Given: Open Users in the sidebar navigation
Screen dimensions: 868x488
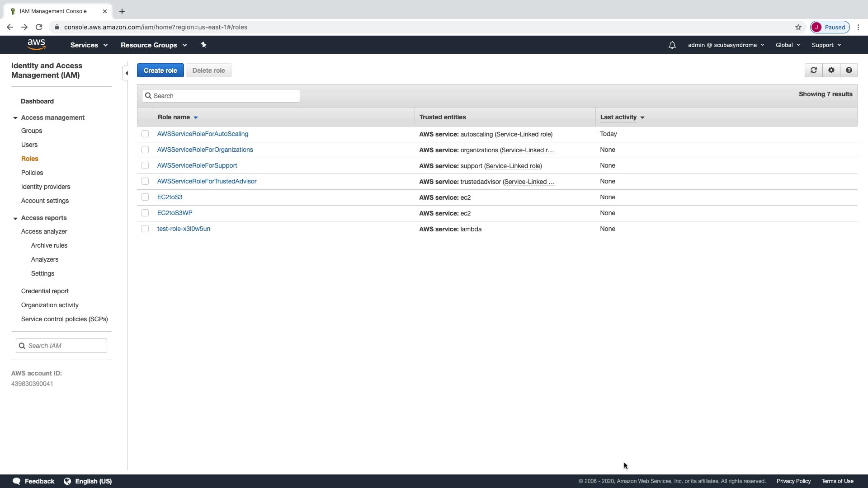Looking at the screenshot, I should pos(29,145).
